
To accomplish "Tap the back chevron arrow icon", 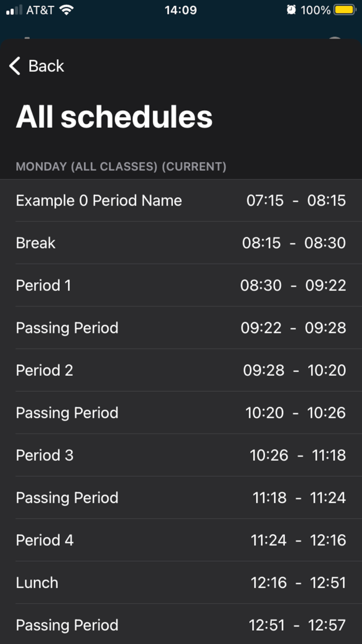I will [x=13, y=66].
